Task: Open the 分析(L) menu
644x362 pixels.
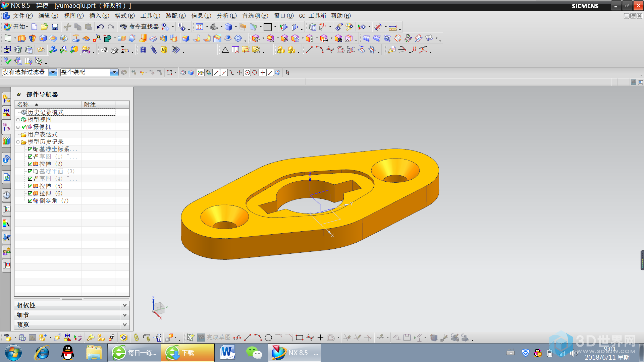Action: (x=226, y=16)
